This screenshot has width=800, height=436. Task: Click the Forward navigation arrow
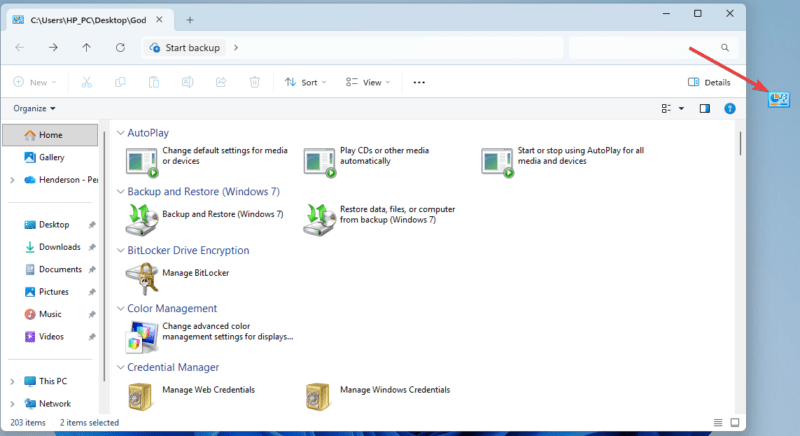[x=53, y=47]
